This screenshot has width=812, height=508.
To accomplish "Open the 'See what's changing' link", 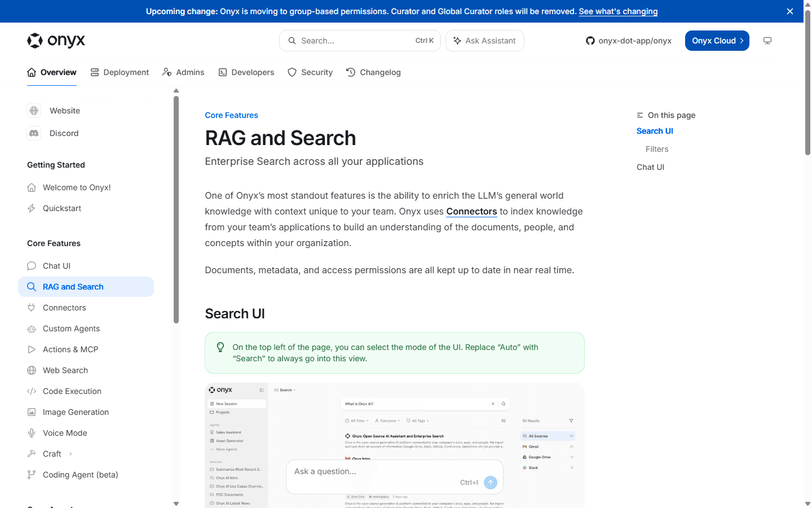I will click(x=618, y=11).
